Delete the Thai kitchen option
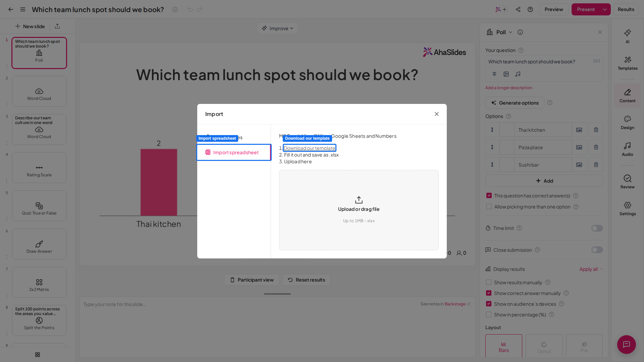Viewport: 644px width, 362px height. (596, 130)
